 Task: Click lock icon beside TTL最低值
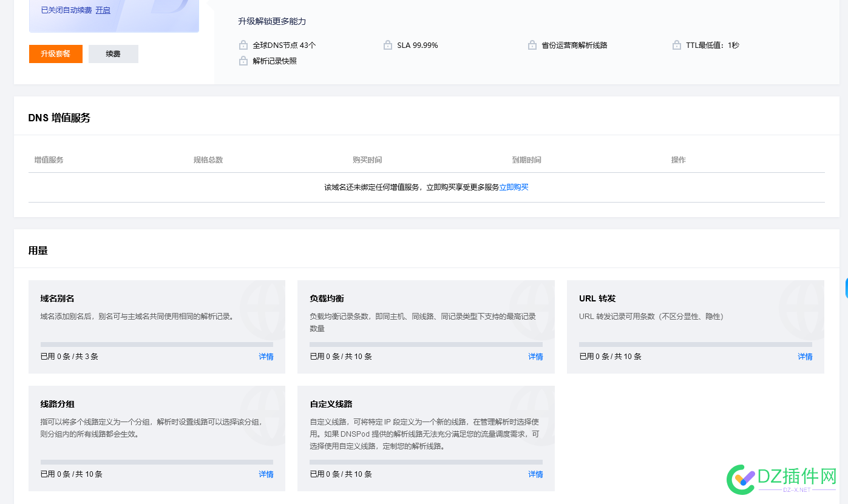tap(677, 45)
